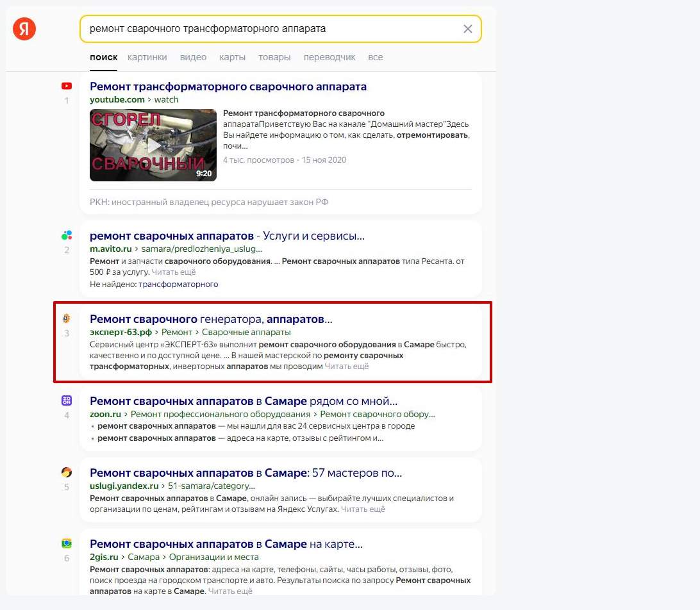Expand 'Читать ещё' in the ЭКСПЕРТ-63 result
Screen dimensions: 700x610
click(x=346, y=367)
